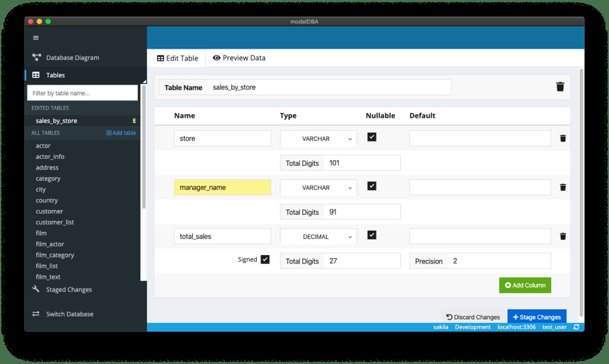Delete the manager_name column using its trash icon

tap(563, 187)
